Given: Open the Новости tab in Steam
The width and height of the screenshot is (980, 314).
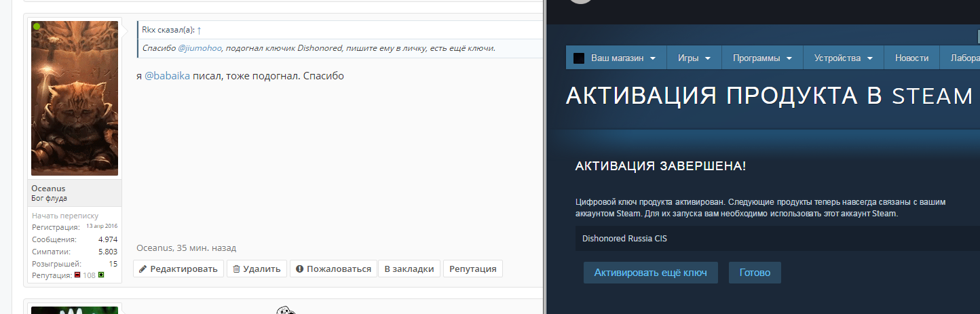Looking at the screenshot, I should 911,58.
